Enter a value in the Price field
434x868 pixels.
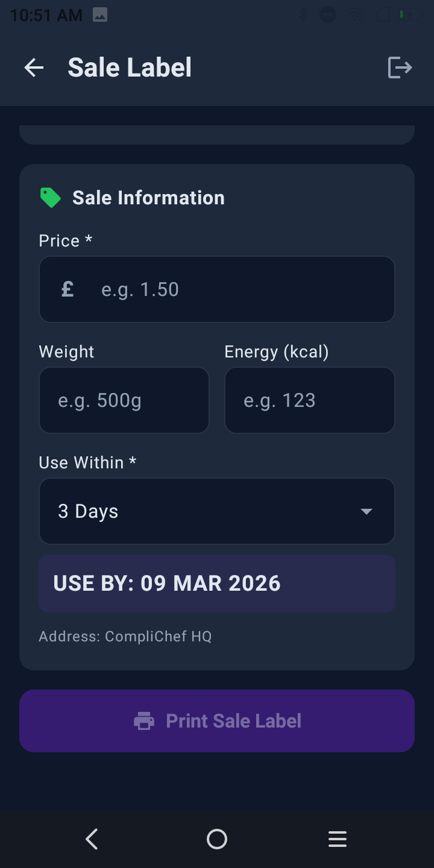(x=241, y=289)
